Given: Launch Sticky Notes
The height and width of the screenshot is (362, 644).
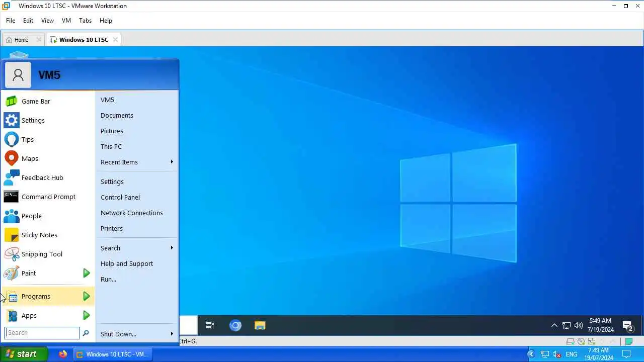Looking at the screenshot, I should 48,235.
